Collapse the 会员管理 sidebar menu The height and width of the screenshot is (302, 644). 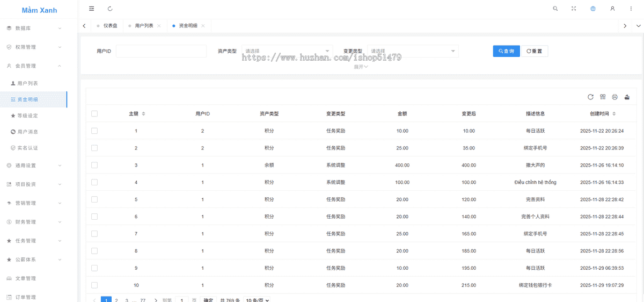(x=33, y=66)
